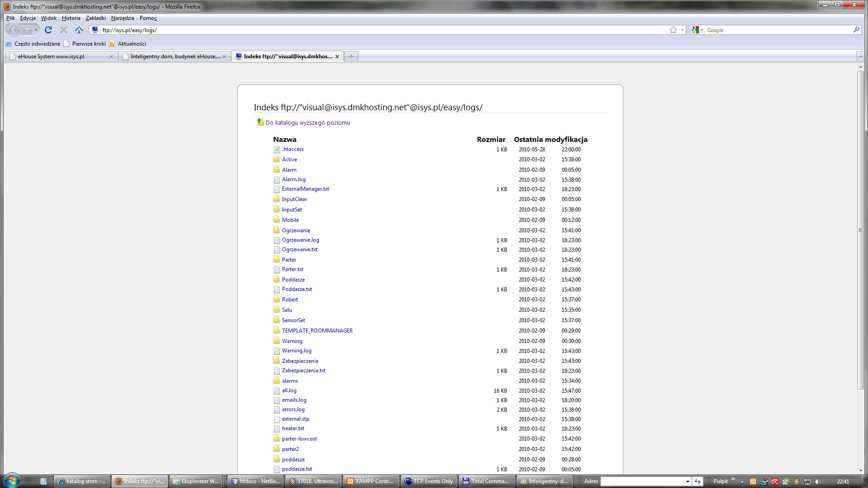Expand the TEMPLATE_ROOMMANAGER folder
This screenshot has width=868, height=488.
pos(317,330)
